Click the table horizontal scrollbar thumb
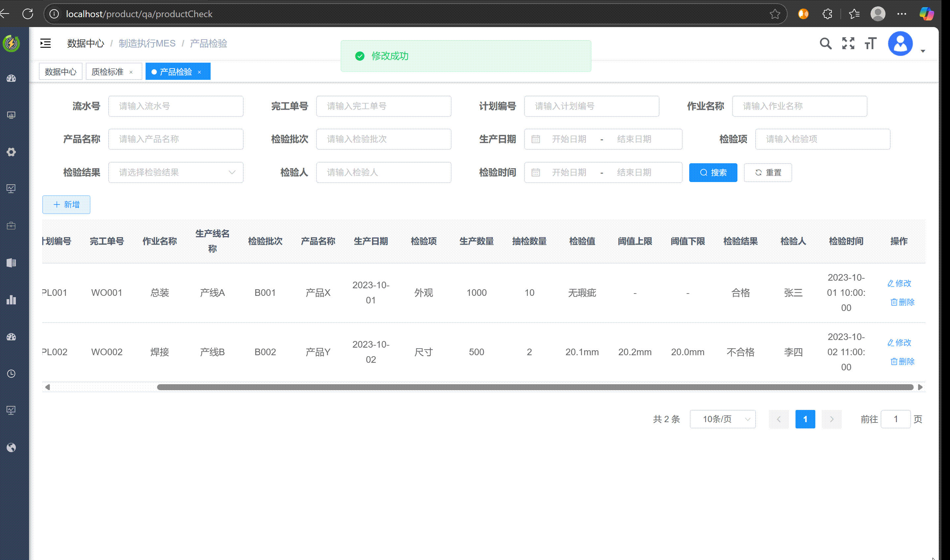This screenshot has width=950, height=560. pyautogui.click(x=535, y=387)
